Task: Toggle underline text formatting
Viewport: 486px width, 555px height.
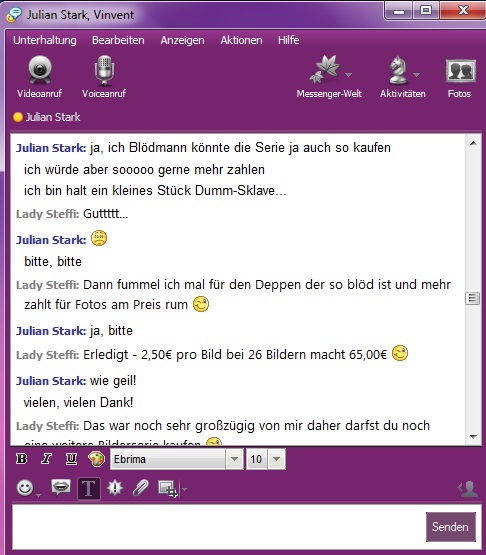Action: pyautogui.click(x=71, y=459)
